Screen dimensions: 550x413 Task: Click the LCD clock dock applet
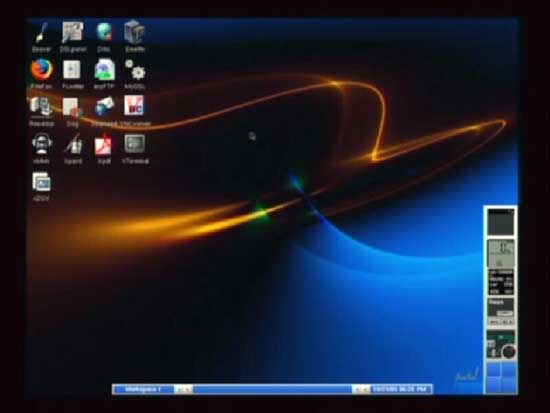point(501,254)
